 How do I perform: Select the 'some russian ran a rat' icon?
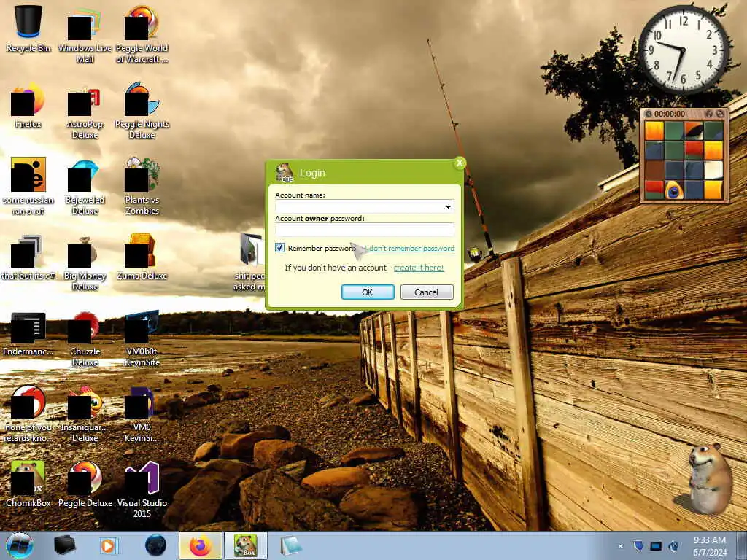(x=28, y=186)
